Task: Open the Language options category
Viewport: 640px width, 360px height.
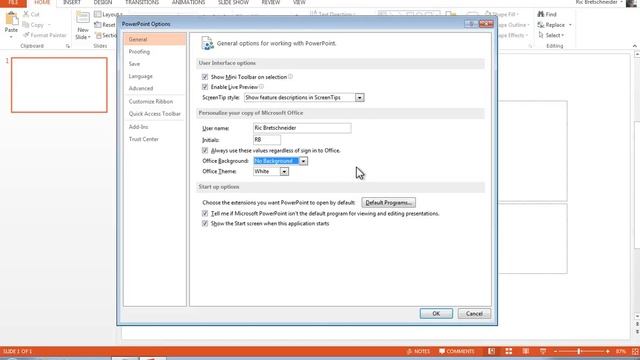Action: click(x=155, y=76)
